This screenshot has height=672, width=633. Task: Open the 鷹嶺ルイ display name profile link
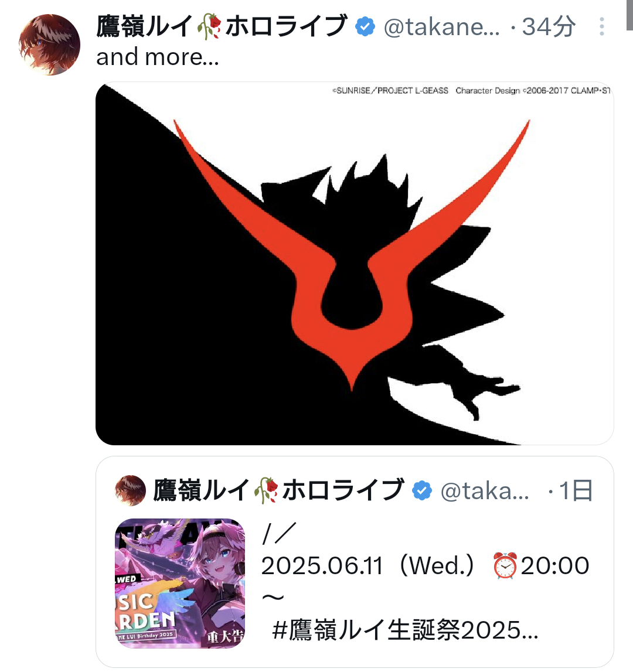(x=222, y=26)
